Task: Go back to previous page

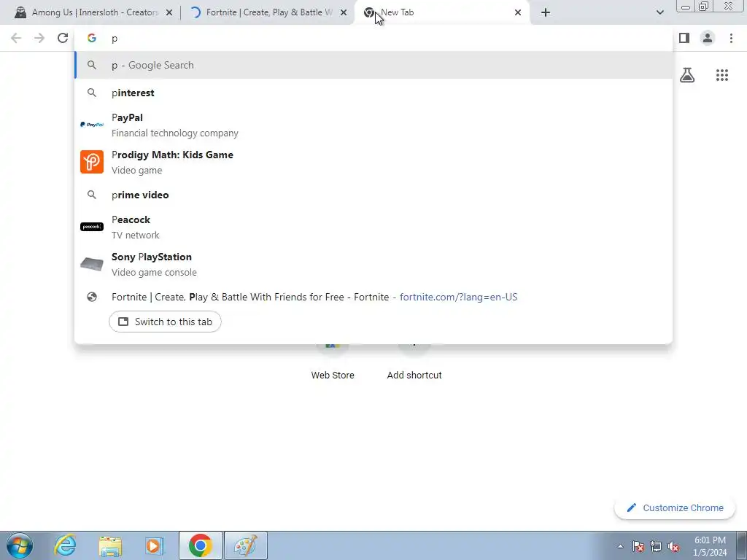Action: click(x=16, y=38)
